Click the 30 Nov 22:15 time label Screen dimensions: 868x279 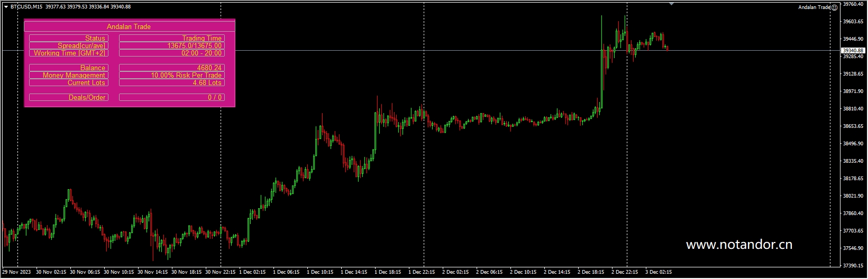tap(221, 273)
